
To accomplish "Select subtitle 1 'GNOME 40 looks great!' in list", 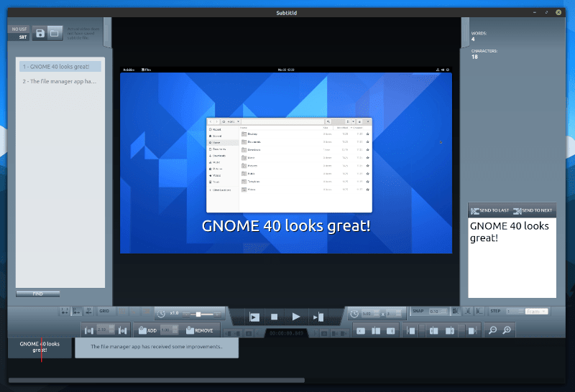I will coord(60,67).
